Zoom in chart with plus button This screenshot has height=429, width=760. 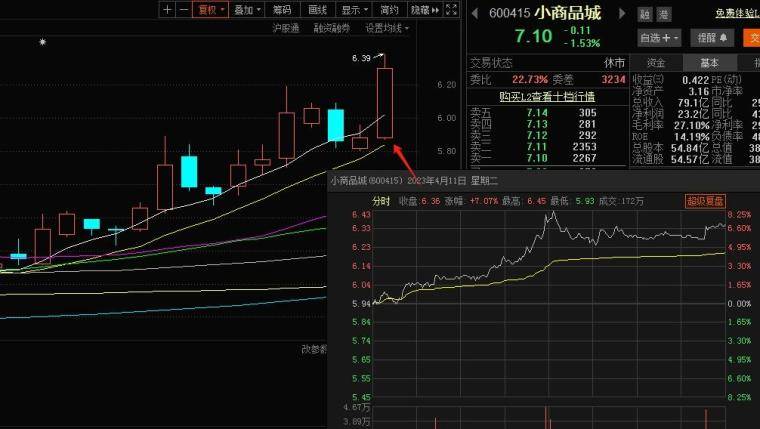(x=167, y=9)
